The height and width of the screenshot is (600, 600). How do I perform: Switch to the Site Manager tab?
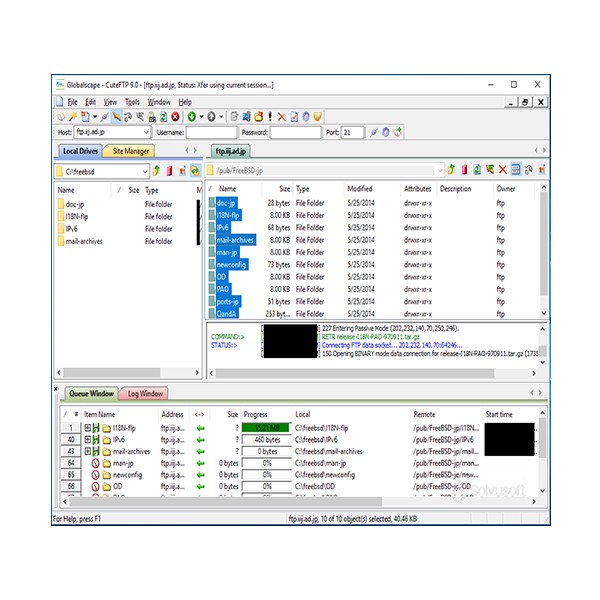[130, 151]
